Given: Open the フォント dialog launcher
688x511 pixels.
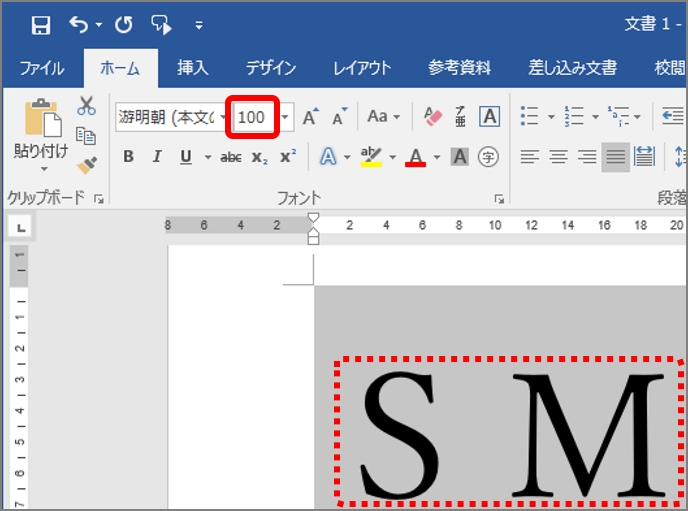Looking at the screenshot, I should [x=499, y=200].
